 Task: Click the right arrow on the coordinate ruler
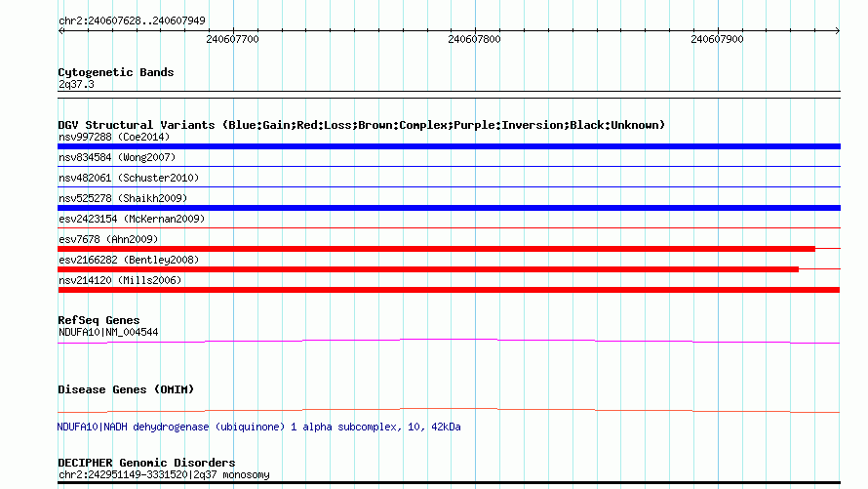[837, 31]
